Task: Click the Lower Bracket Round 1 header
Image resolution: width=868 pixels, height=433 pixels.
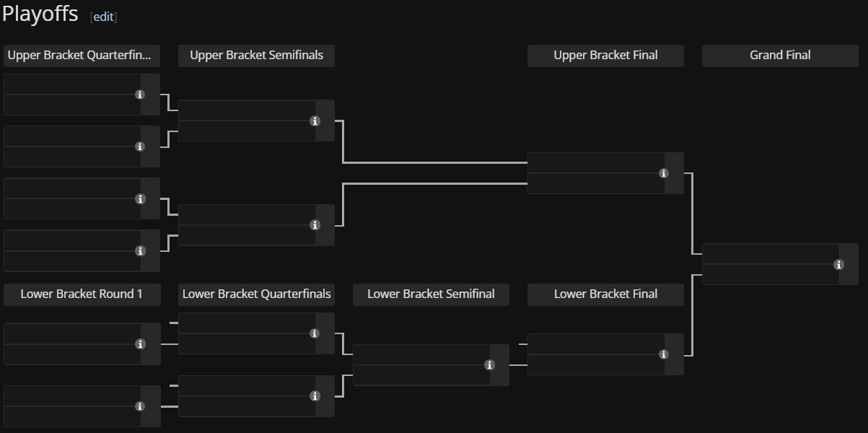Action: coord(82,294)
